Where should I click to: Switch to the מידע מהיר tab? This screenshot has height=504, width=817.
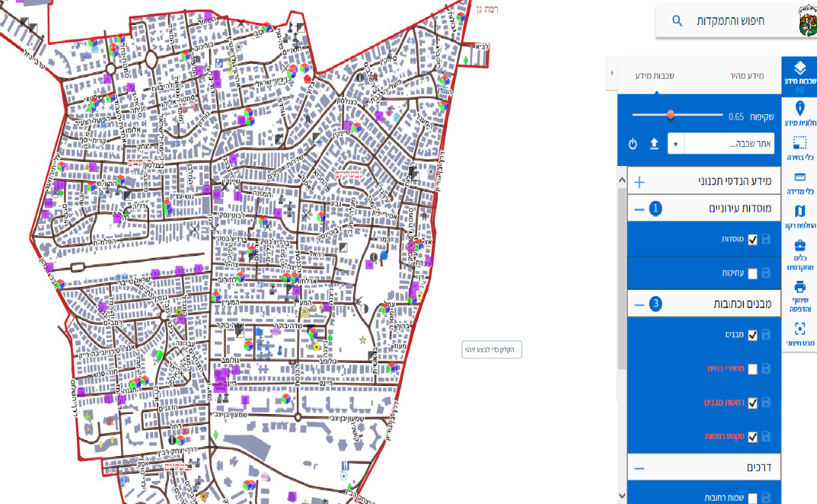(x=747, y=76)
